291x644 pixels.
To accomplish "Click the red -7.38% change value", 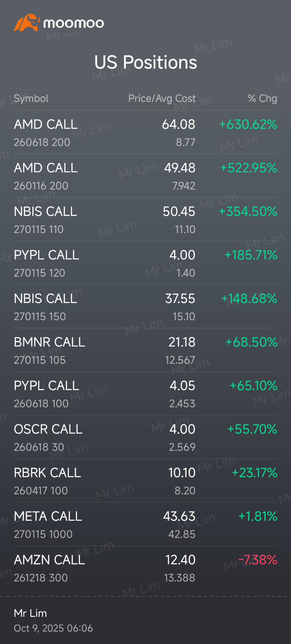I will pyautogui.click(x=258, y=560).
